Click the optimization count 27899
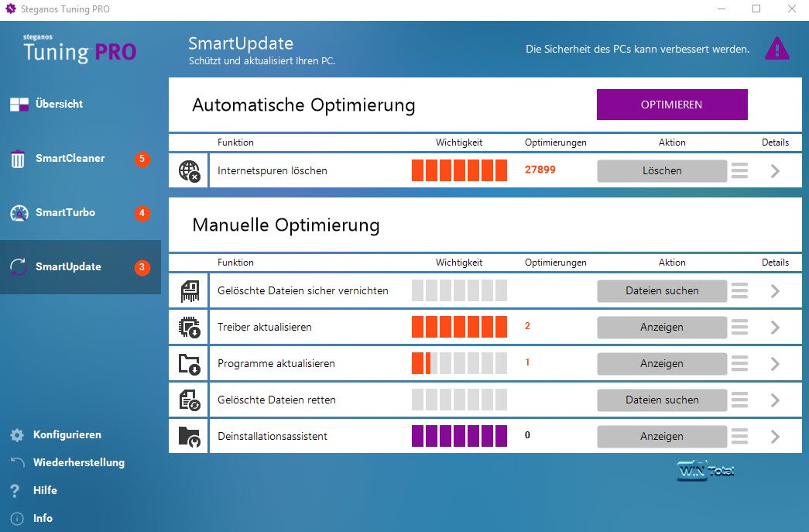The image size is (809, 532). [540, 170]
